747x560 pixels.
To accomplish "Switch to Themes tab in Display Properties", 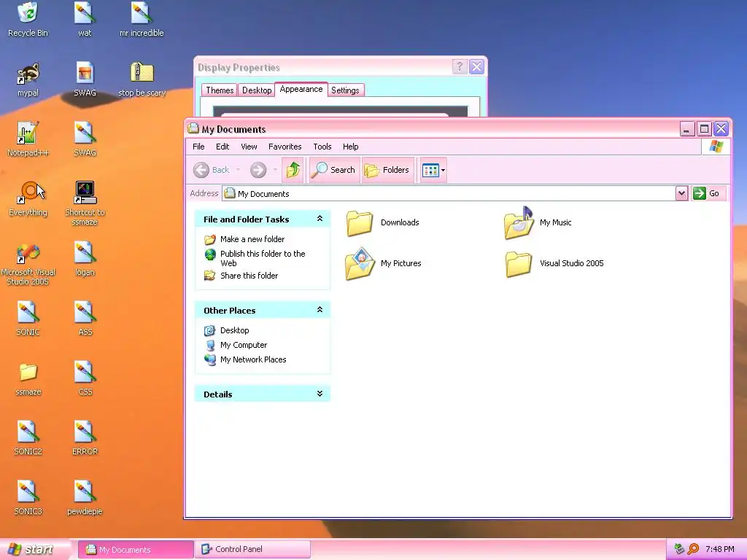I will (220, 90).
